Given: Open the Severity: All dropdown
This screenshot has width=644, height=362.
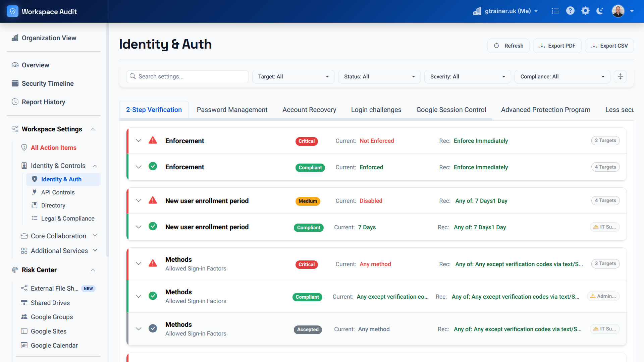Looking at the screenshot, I should point(467,76).
